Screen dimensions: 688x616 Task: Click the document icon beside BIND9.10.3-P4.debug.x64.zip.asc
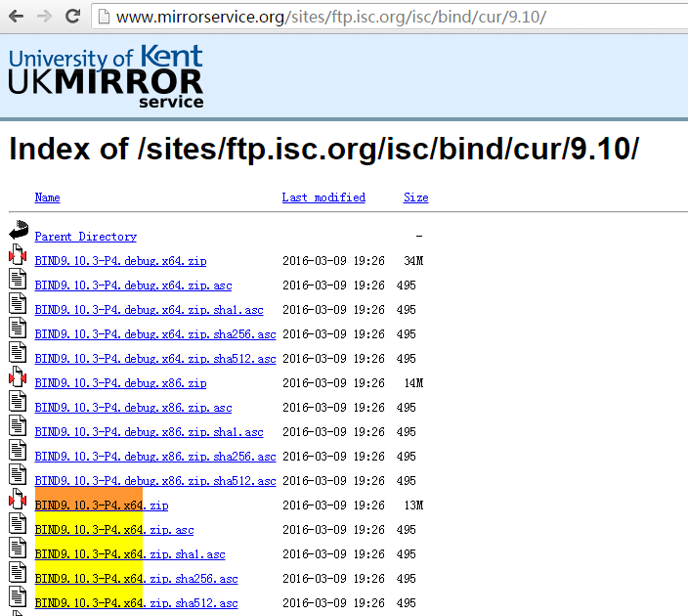(19, 282)
